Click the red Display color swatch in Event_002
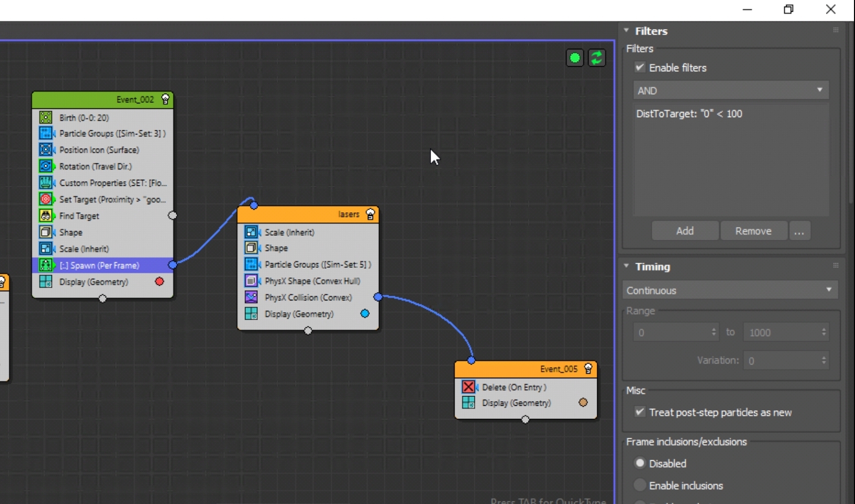 (x=159, y=282)
